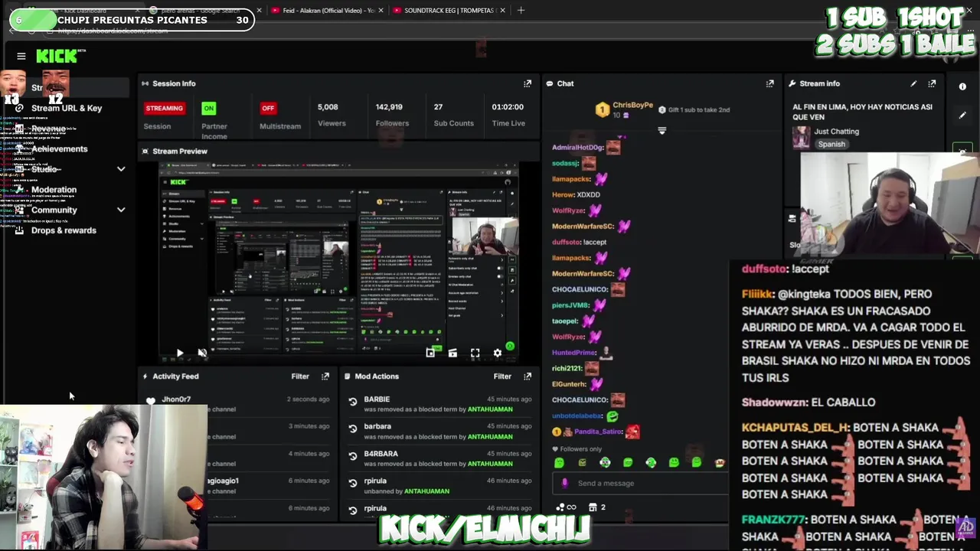The height and width of the screenshot is (551, 980).
Task: Click the STREAMING session badge
Action: point(164,108)
